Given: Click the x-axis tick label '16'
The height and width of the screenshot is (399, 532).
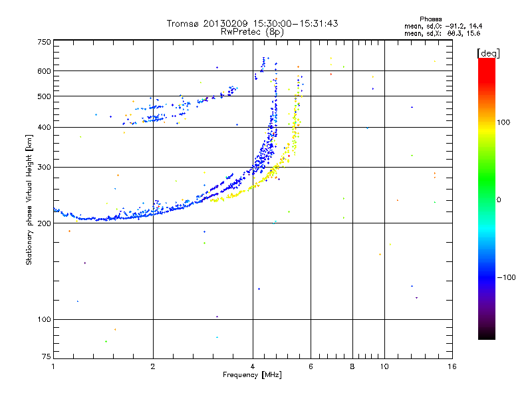Looking at the screenshot, I should coord(452,366).
